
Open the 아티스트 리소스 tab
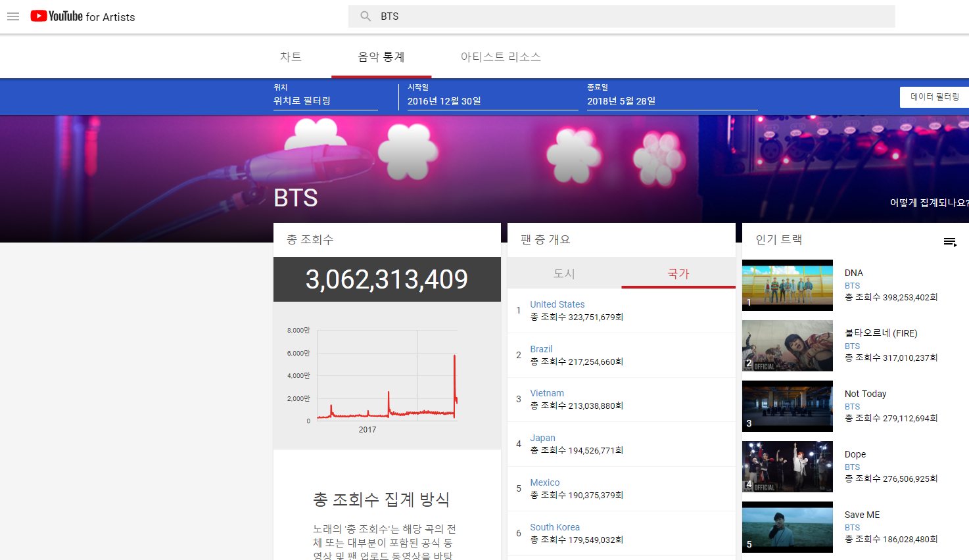pos(500,57)
